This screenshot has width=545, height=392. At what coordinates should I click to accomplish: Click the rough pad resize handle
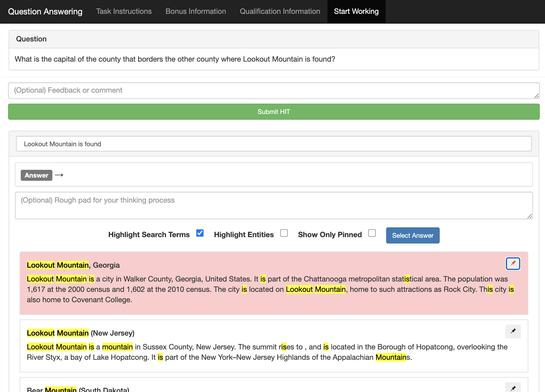coord(529,216)
